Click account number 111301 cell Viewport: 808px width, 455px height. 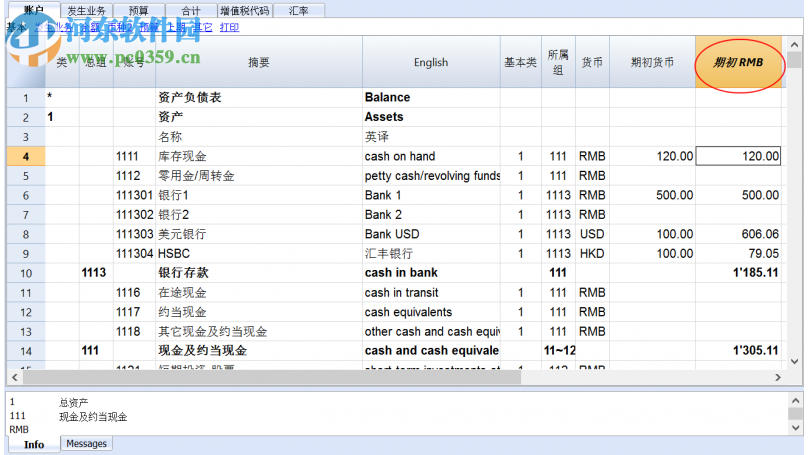coord(134,195)
